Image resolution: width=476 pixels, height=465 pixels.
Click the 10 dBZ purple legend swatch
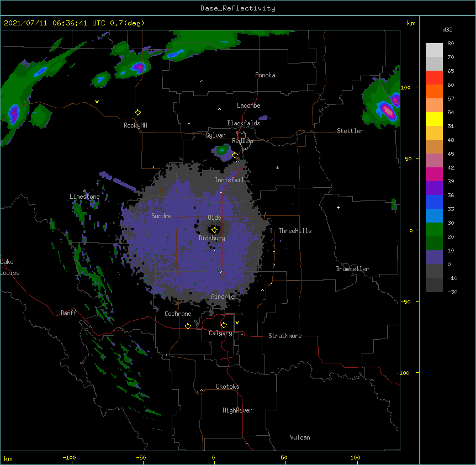click(434, 257)
